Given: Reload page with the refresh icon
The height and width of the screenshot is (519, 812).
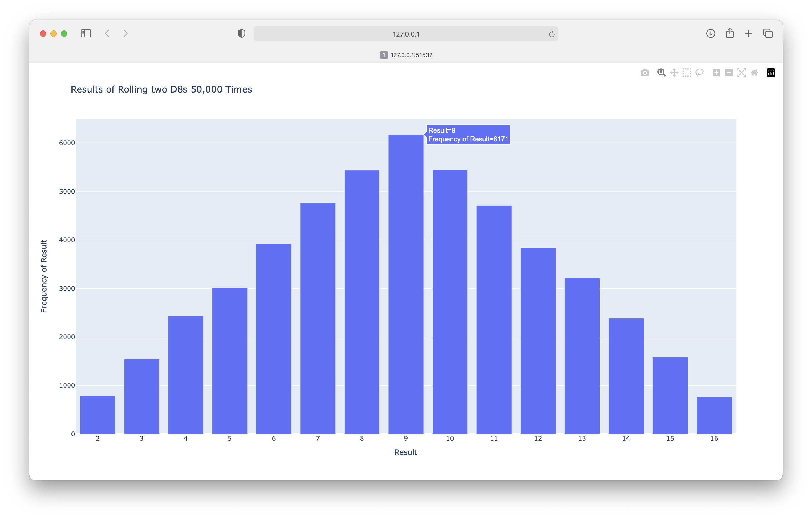Looking at the screenshot, I should click(552, 34).
